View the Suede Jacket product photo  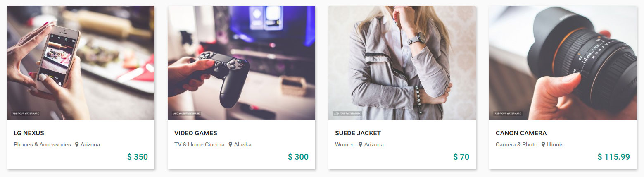402,63
